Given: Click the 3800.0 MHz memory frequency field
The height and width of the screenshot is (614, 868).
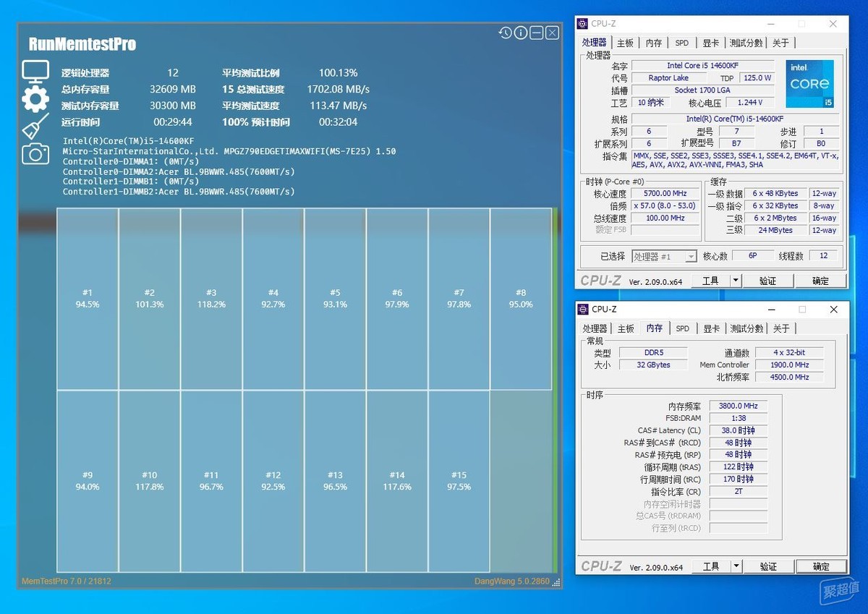Looking at the screenshot, I should point(738,406).
